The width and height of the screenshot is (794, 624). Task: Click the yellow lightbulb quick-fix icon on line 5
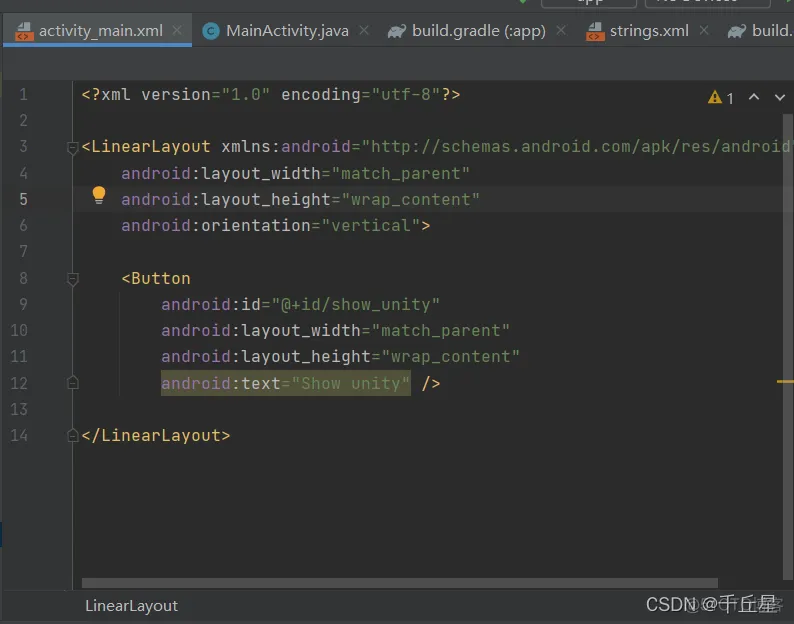pyautogui.click(x=99, y=195)
